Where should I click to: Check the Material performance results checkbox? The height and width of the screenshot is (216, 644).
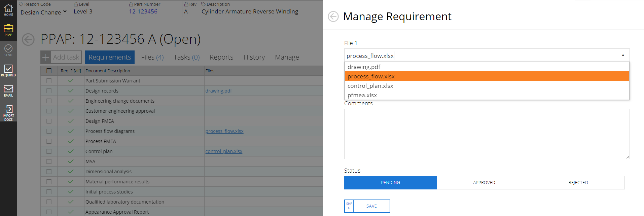[49, 182]
